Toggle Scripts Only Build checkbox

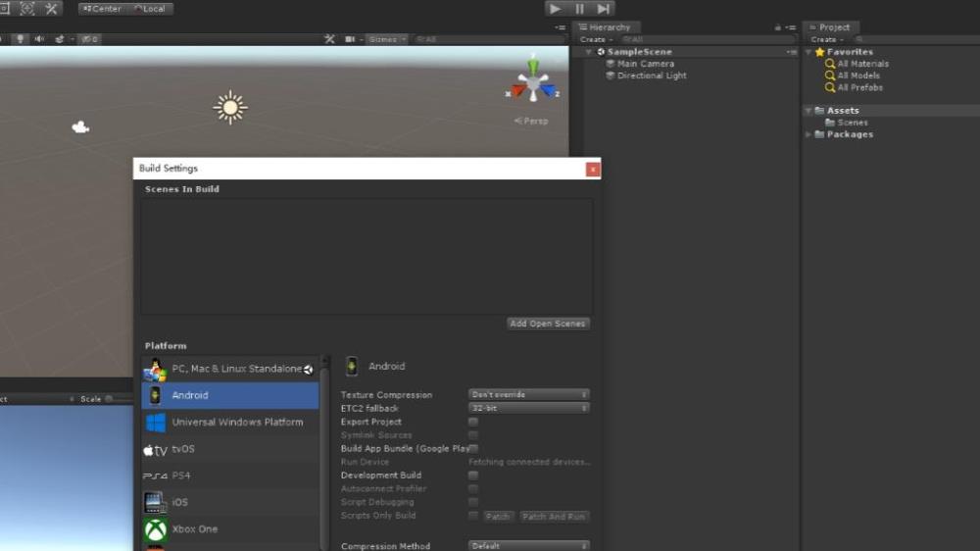pyautogui.click(x=473, y=516)
